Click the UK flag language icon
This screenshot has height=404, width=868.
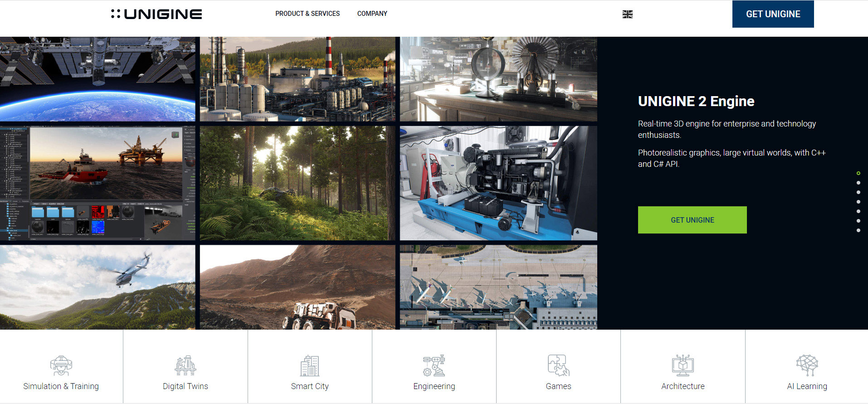(627, 15)
